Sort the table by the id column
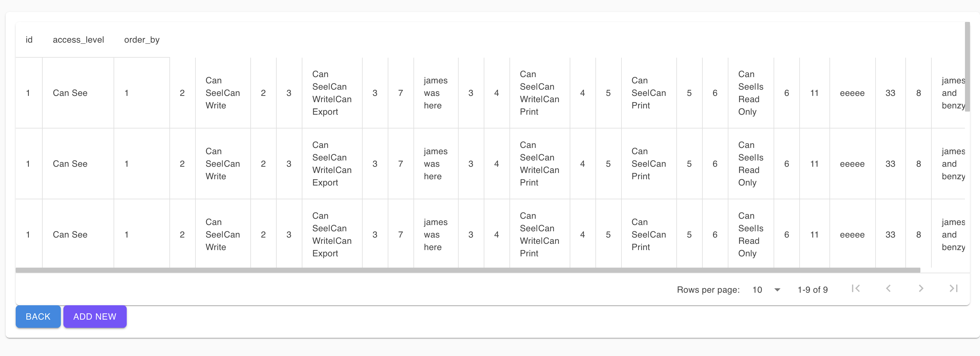 click(29, 39)
